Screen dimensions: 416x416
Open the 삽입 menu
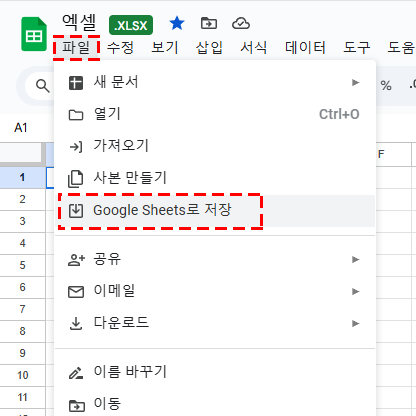(209, 48)
